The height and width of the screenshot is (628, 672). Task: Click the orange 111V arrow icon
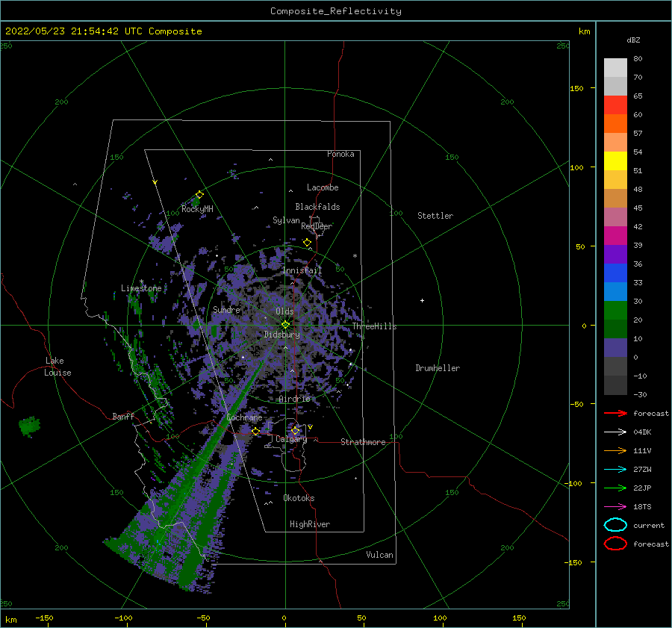tap(615, 450)
